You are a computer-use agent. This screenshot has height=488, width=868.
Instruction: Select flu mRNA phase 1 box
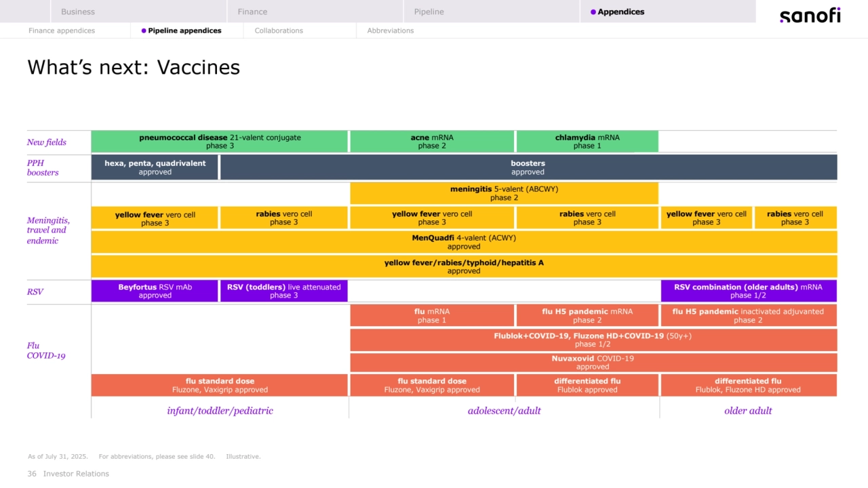tap(432, 315)
